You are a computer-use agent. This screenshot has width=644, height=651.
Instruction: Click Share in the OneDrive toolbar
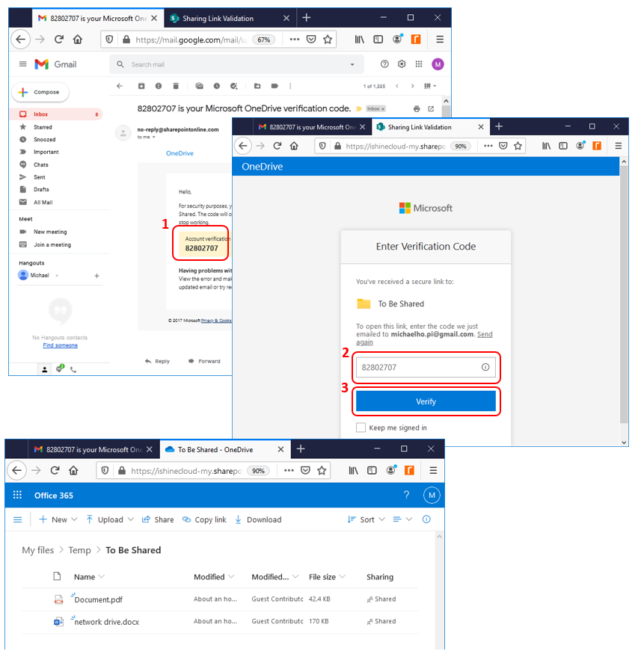click(158, 519)
